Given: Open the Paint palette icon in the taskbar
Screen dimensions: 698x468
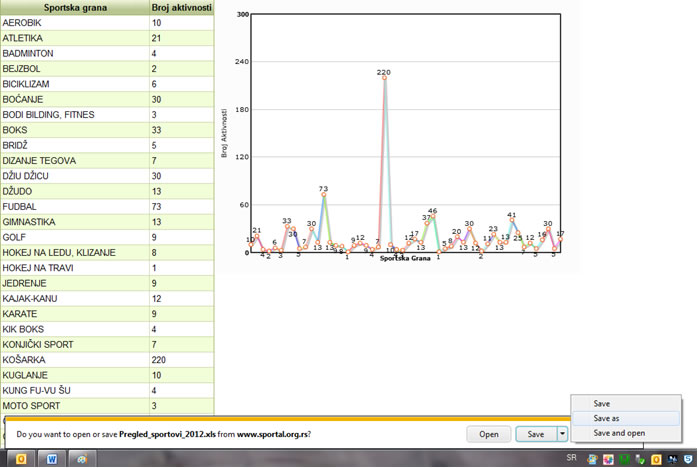Looking at the screenshot, I should [x=81, y=458].
